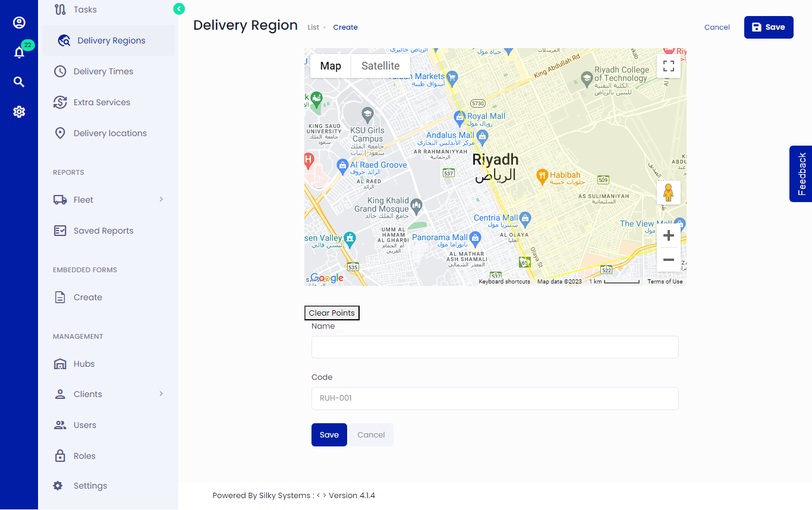The height and width of the screenshot is (510, 812).
Task: Select Delivery Regions in the sidebar
Action: click(111, 40)
